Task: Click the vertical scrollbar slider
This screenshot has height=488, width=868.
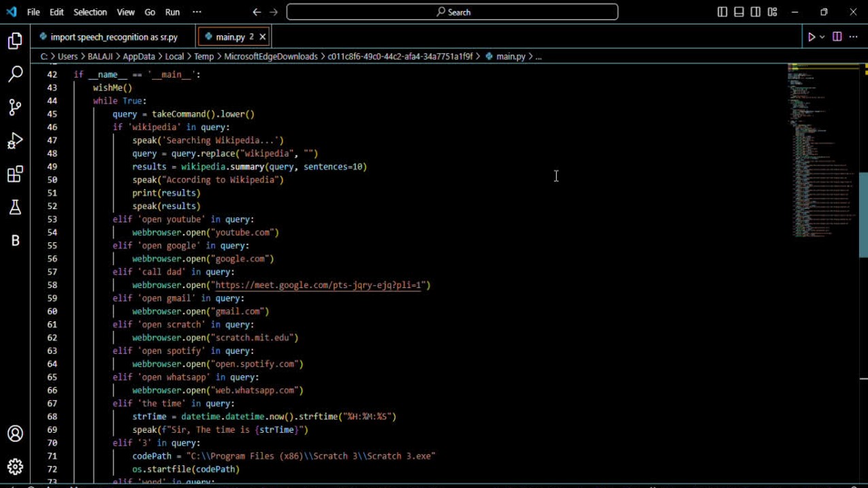Action: (863, 214)
